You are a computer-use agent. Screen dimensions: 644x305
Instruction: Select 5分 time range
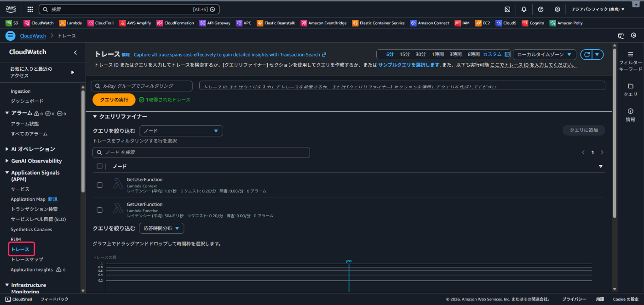click(x=390, y=54)
